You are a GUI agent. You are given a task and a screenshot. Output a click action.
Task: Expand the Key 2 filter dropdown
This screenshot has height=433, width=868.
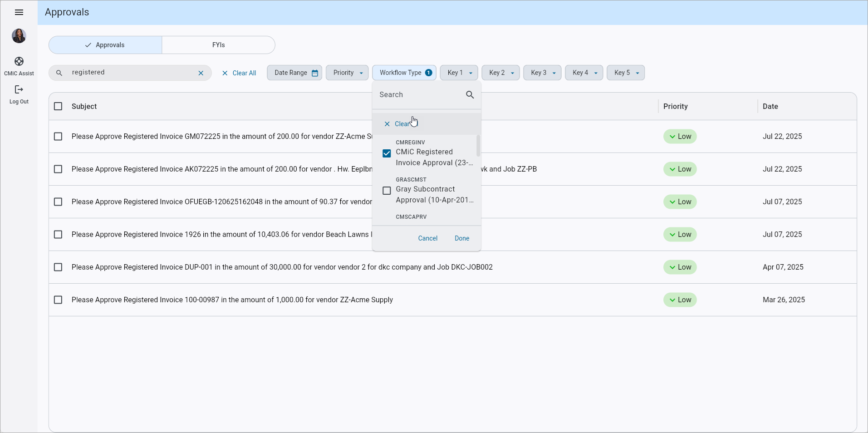click(500, 73)
